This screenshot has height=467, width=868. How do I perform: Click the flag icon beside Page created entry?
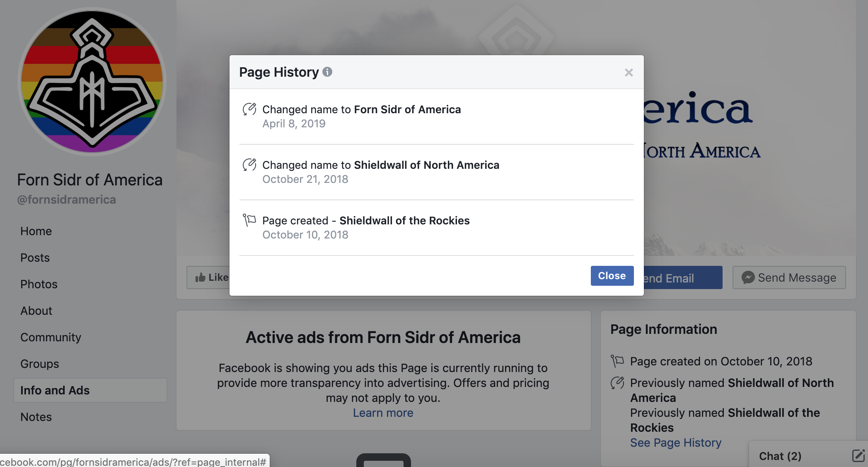click(x=249, y=220)
